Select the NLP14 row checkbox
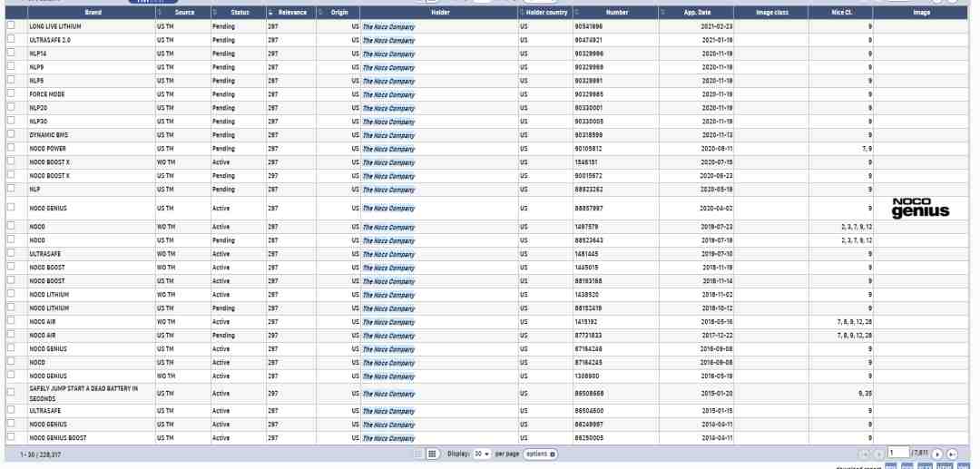This screenshot has width=980, height=469. click(x=11, y=53)
